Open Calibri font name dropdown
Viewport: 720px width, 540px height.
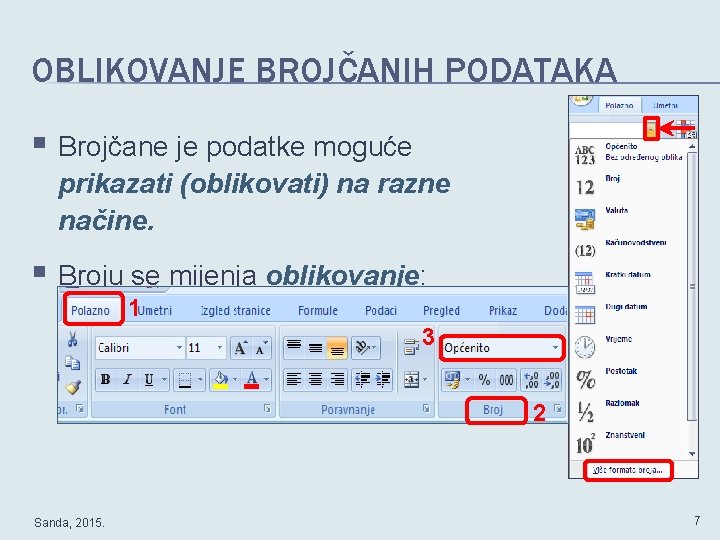point(179,348)
